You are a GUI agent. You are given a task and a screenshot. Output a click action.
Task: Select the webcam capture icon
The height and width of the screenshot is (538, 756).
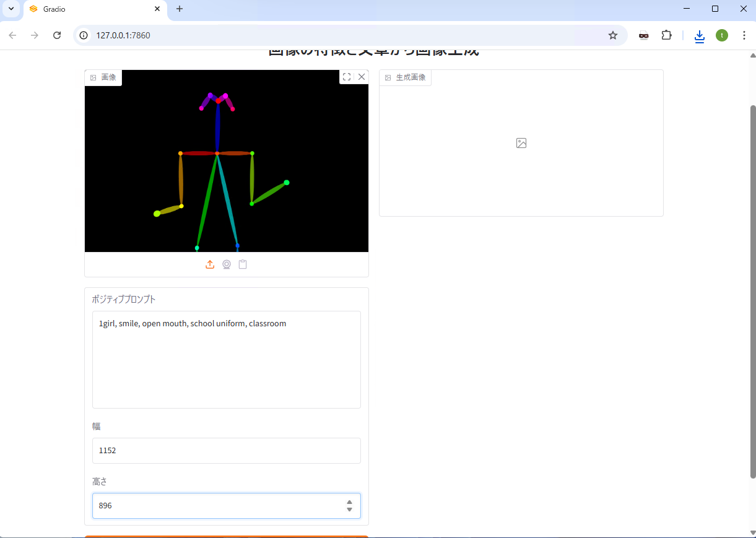[x=227, y=264]
